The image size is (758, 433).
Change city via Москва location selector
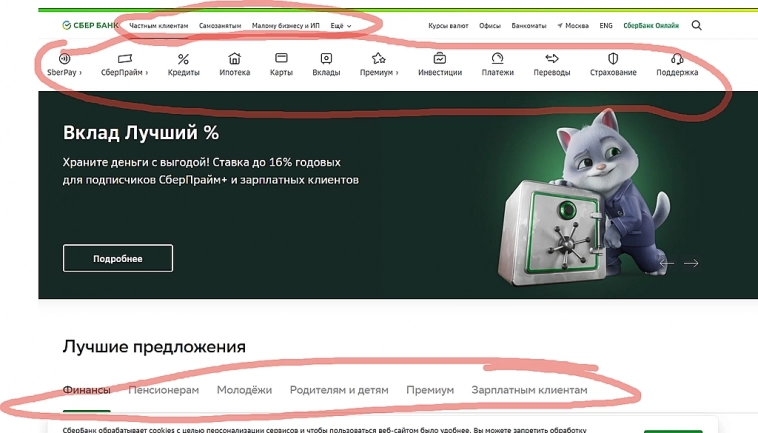point(573,26)
